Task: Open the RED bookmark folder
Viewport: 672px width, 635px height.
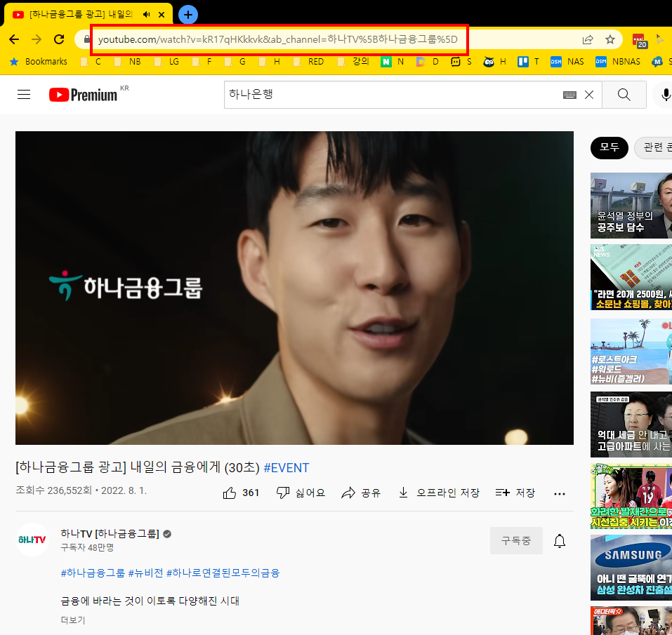Action: point(308,62)
